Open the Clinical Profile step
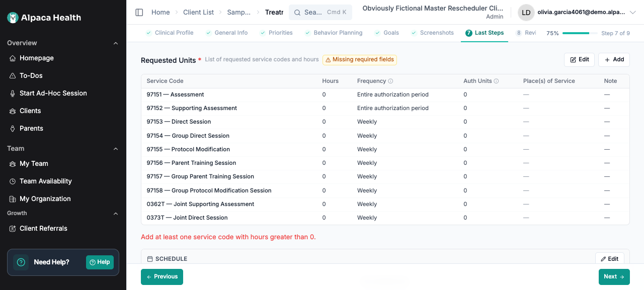The image size is (644, 290). 170,33
